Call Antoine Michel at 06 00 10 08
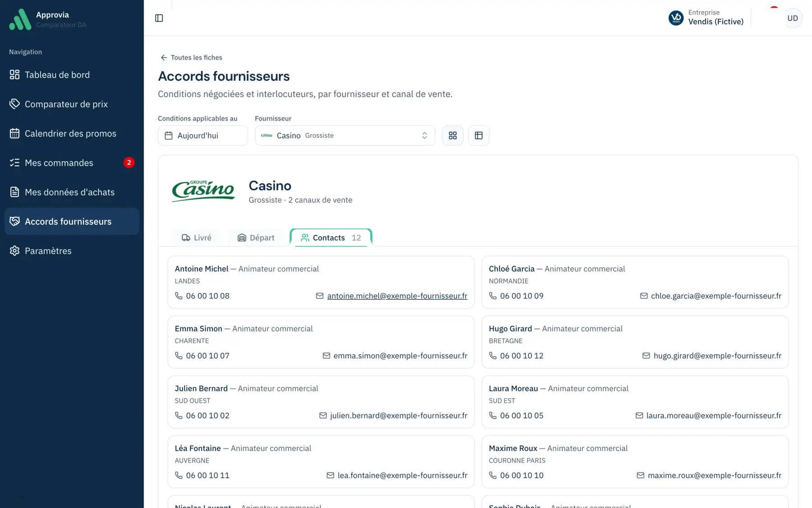 (x=208, y=296)
